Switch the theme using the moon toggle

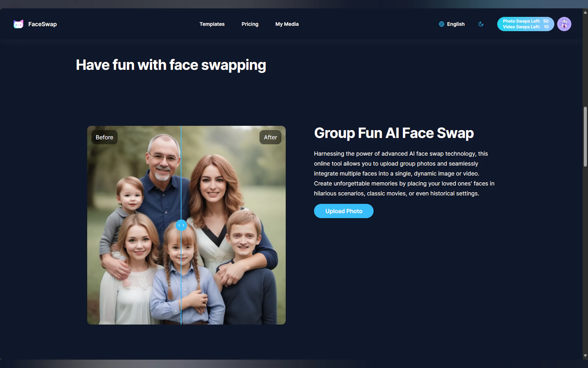[x=481, y=24]
